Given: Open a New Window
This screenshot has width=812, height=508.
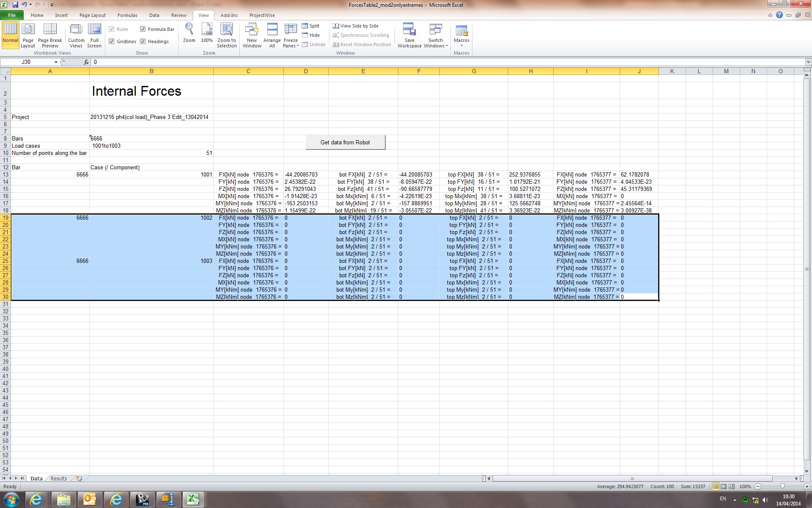Looking at the screenshot, I should pyautogui.click(x=252, y=36).
